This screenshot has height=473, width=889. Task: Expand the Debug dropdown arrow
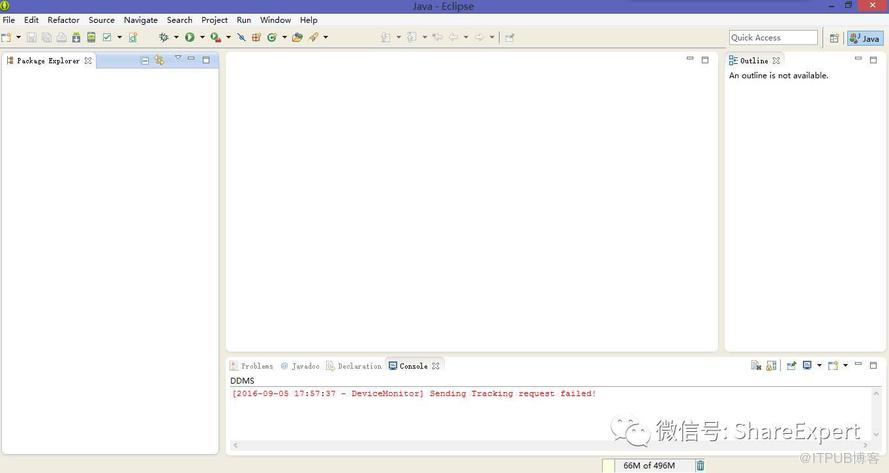pos(176,37)
